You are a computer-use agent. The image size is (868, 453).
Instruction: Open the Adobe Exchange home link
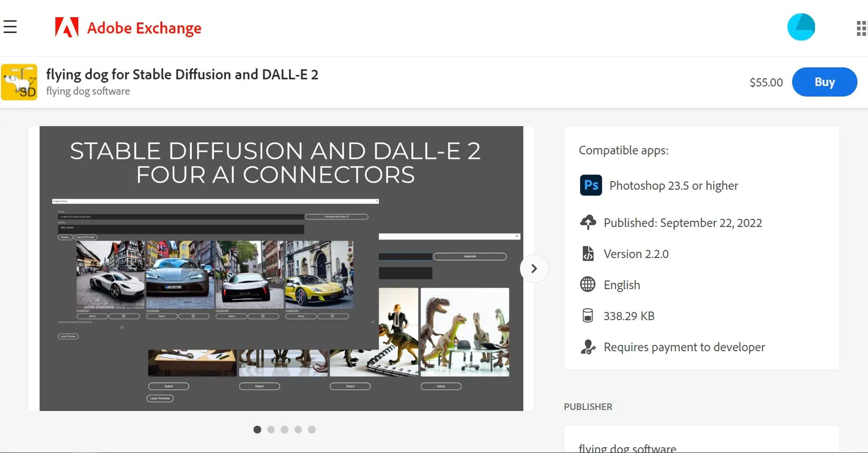(144, 28)
